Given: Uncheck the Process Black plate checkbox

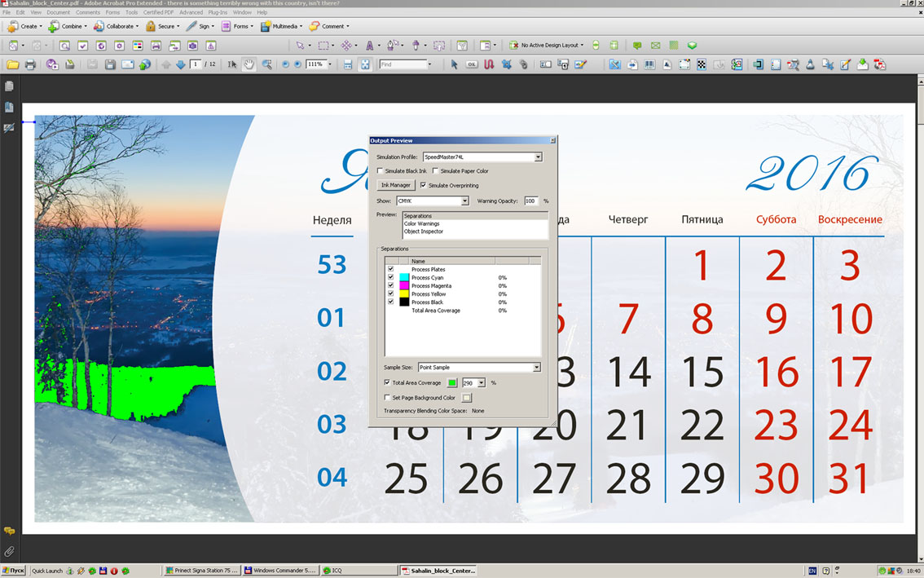Looking at the screenshot, I should coord(390,302).
